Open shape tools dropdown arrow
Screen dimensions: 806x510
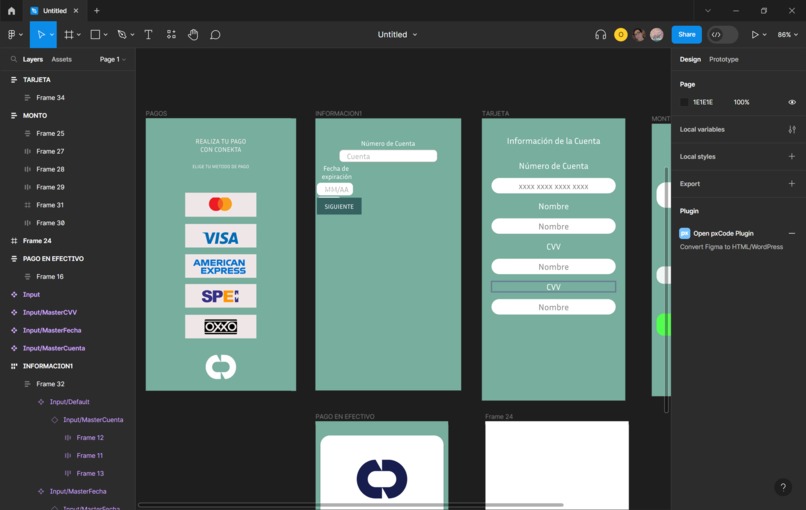click(105, 35)
